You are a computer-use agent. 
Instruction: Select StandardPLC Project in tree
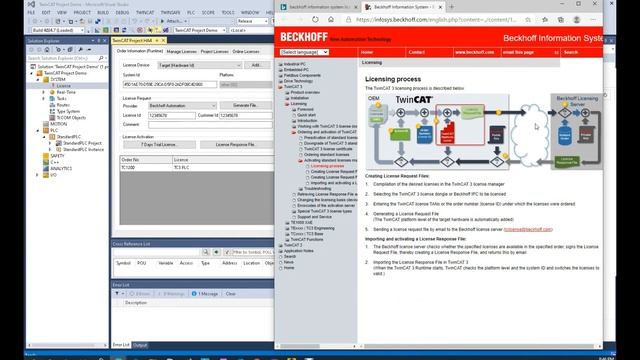82,143
